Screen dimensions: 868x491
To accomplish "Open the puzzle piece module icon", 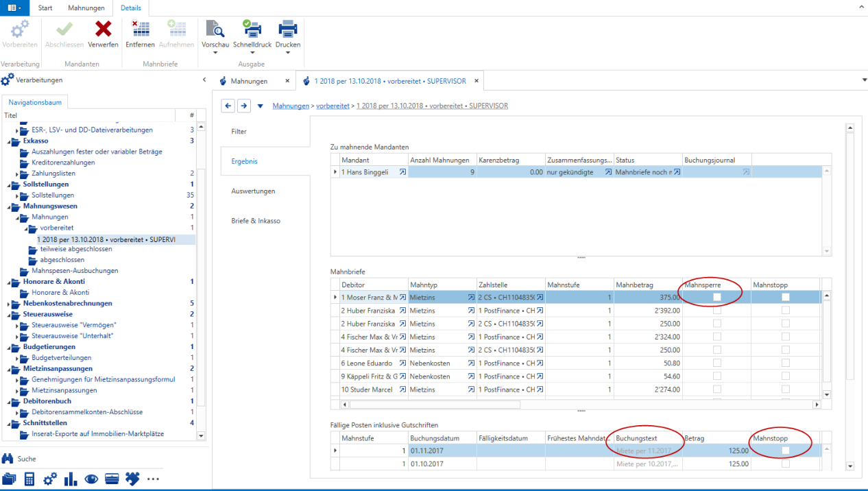I will (x=132, y=479).
